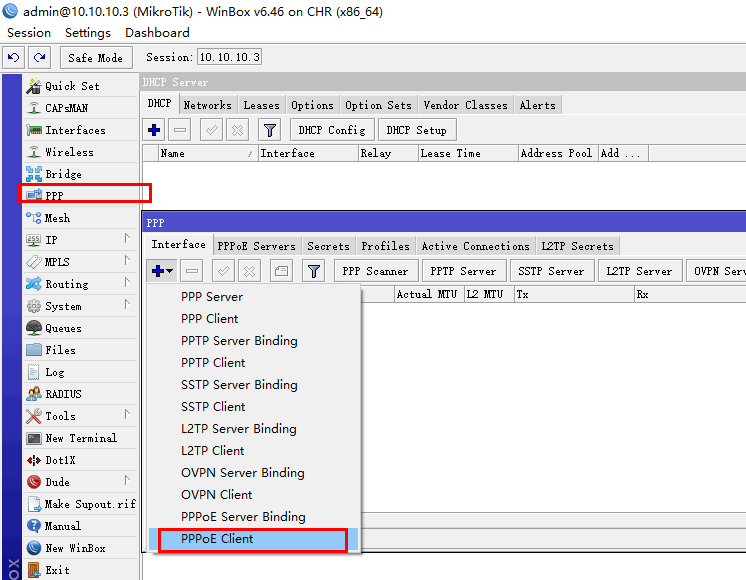Screen dimensions: 746x580
Task: Open Quick Set in sidebar
Action: pyautogui.click(x=80, y=86)
